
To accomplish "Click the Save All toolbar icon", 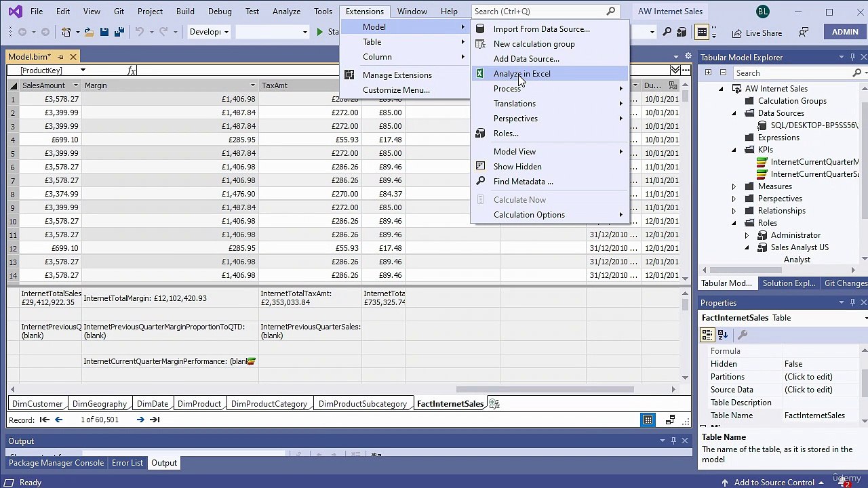I will tap(119, 32).
